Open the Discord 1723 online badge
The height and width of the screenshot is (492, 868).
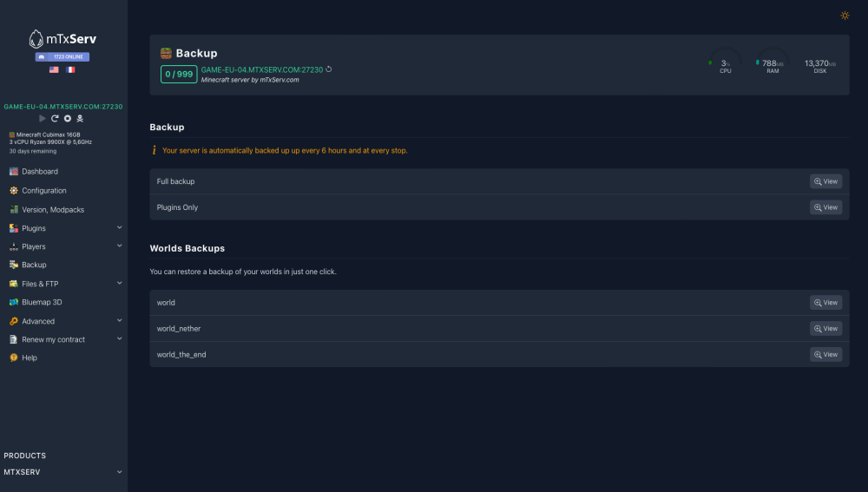(62, 56)
